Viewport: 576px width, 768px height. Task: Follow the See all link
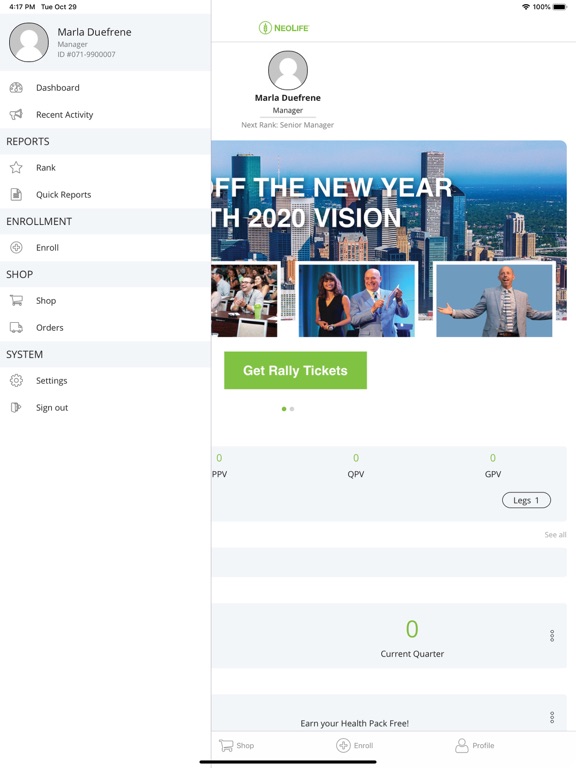click(555, 534)
